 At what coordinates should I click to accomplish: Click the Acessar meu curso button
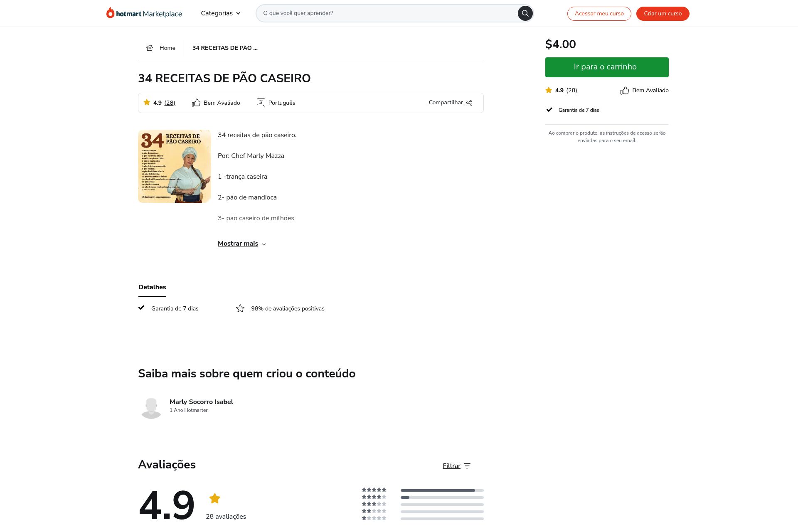click(x=599, y=14)
